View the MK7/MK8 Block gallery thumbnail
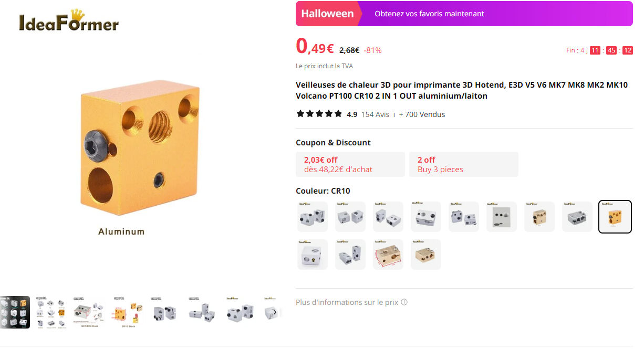Screen dimensions: 644x360 pos(89,313)
